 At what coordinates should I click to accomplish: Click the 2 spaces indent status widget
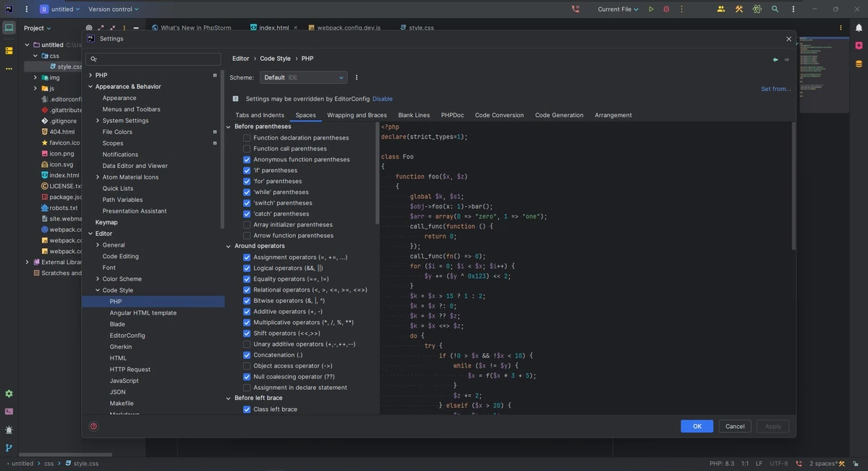pos(824,463)
